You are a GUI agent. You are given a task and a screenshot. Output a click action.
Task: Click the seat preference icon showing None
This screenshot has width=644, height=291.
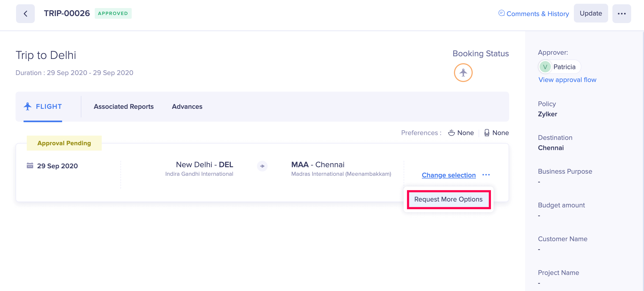[487, 132]
